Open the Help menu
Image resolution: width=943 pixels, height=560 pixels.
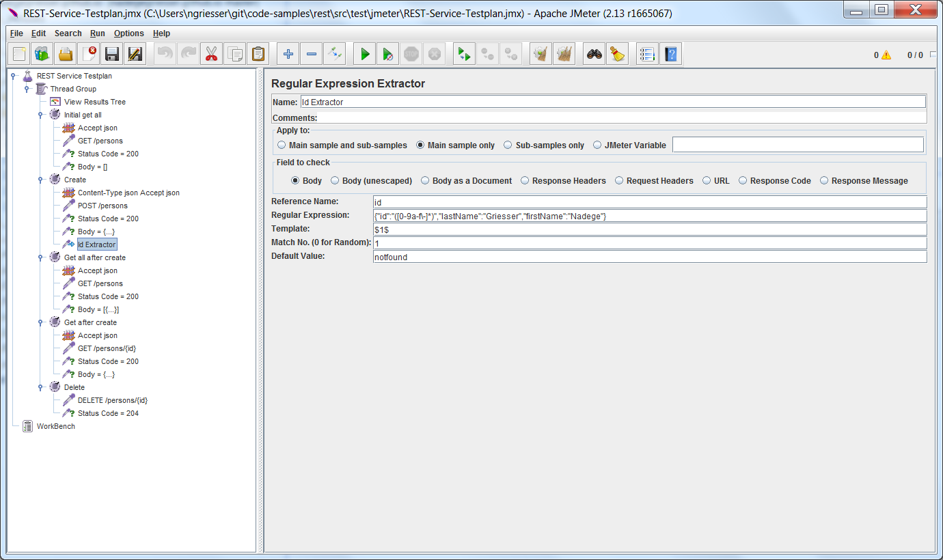(x=161, y=33)
